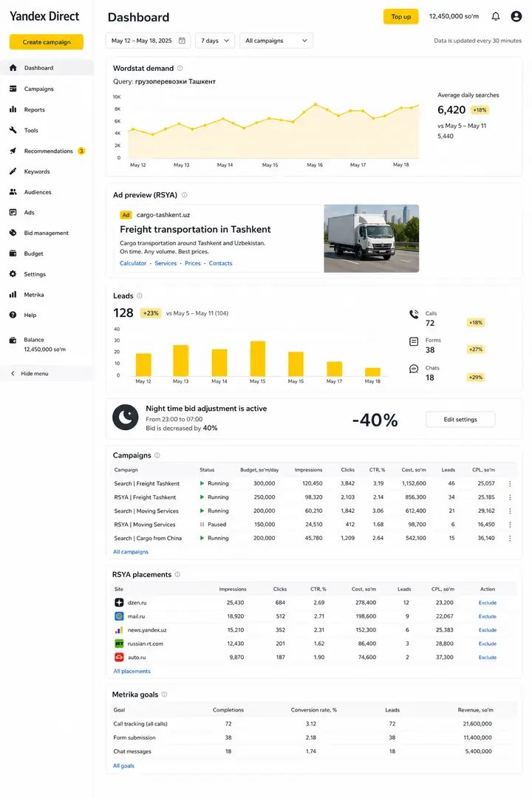Open the info icon beside Wordstat demand

(x=180, y=68)
